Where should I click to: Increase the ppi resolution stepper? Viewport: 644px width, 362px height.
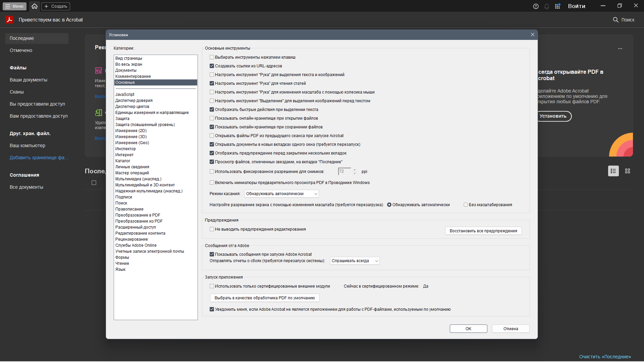[x=355, y=170]
